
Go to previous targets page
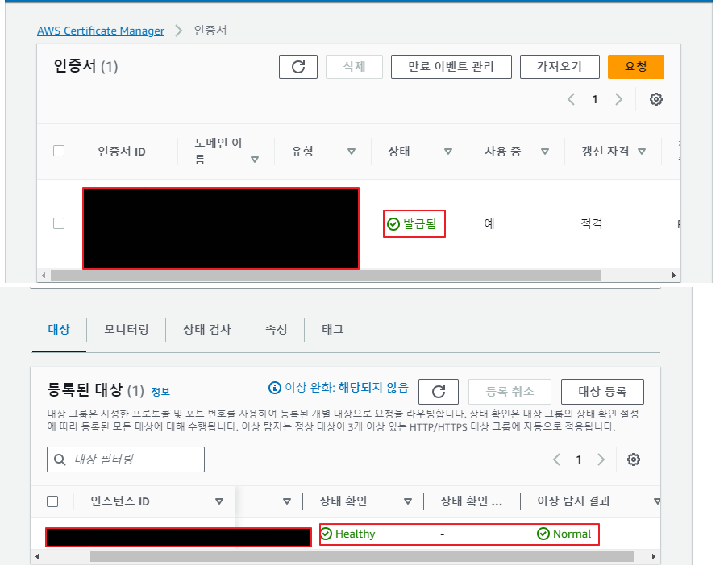[556, 460]
